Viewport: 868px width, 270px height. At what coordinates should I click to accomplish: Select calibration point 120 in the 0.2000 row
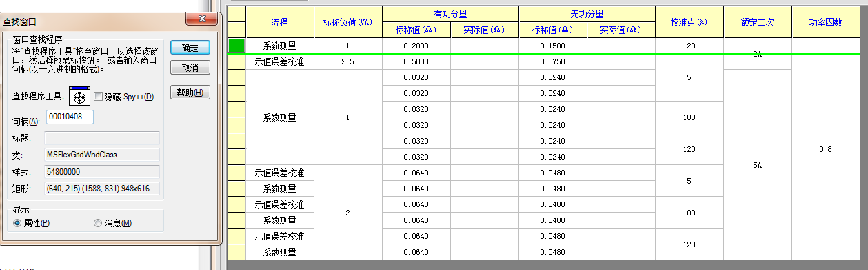pos(689,46)
